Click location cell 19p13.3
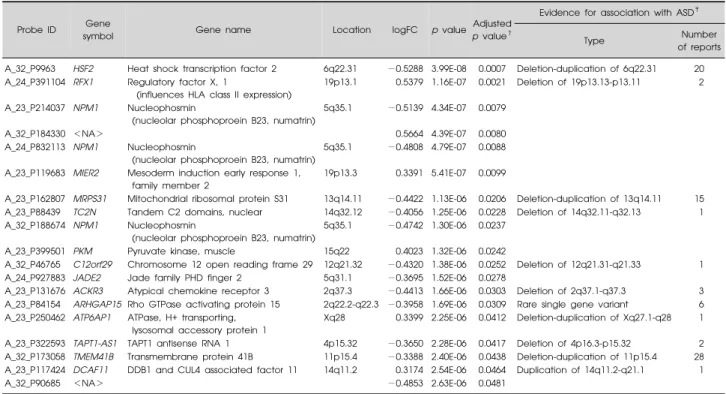The image size is (726, 394). [x=341, y=173]
